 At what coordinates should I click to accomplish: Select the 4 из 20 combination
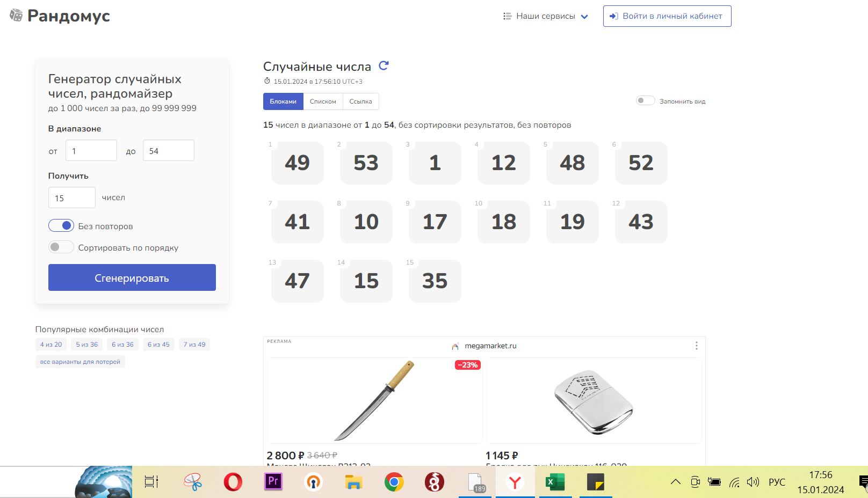coord(51,345)
